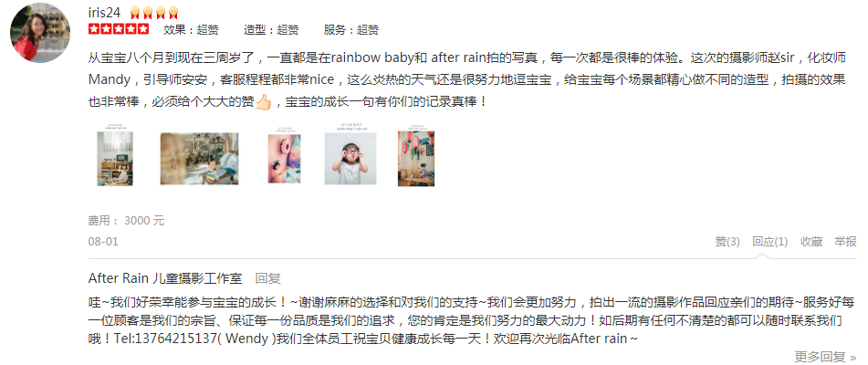Open the red lantern review photo

[x=415, y=153]
